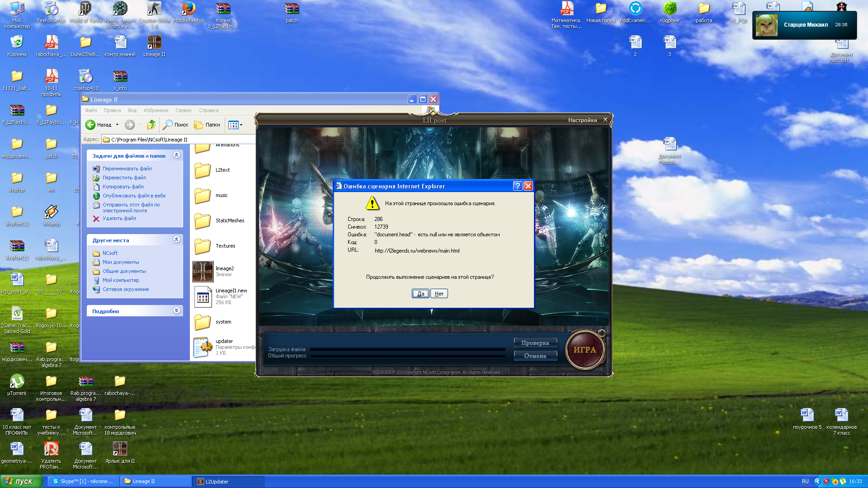868x488 pixels.
Task: Click the Ярлык для l2 desktop shortcut
Action: pyautogui.click(x=120, y=453)
